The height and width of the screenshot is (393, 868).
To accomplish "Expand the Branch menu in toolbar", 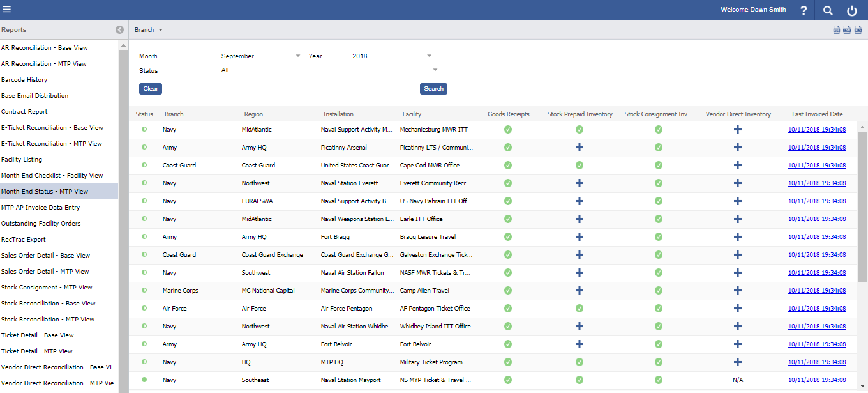I will 149,30.
